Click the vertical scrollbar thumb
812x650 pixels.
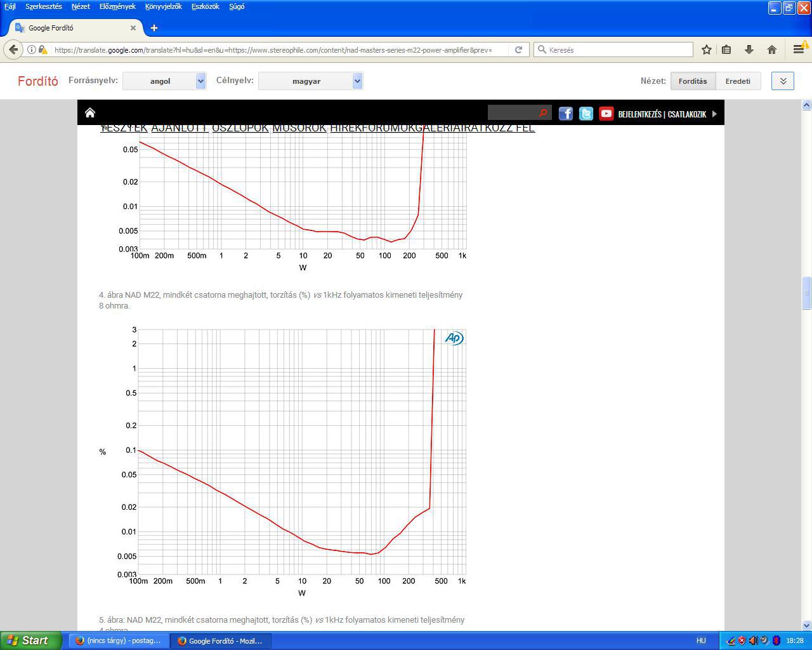[x=807, y=293]
